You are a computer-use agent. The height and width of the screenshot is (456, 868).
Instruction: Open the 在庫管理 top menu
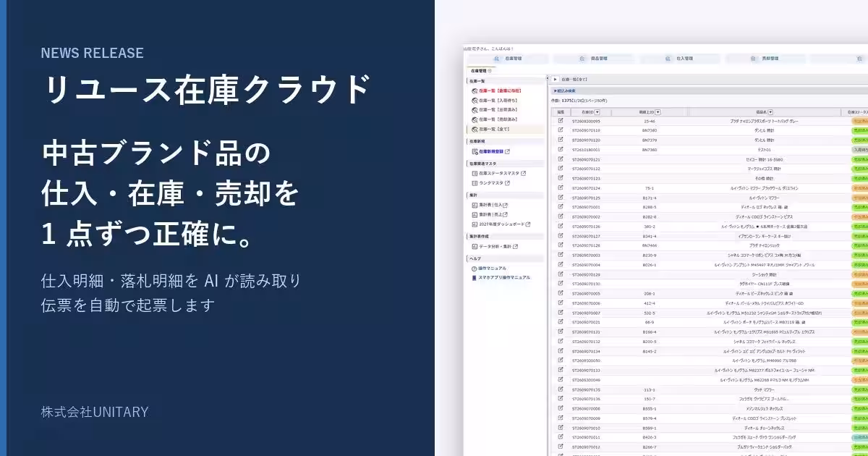tap(507, 58)
